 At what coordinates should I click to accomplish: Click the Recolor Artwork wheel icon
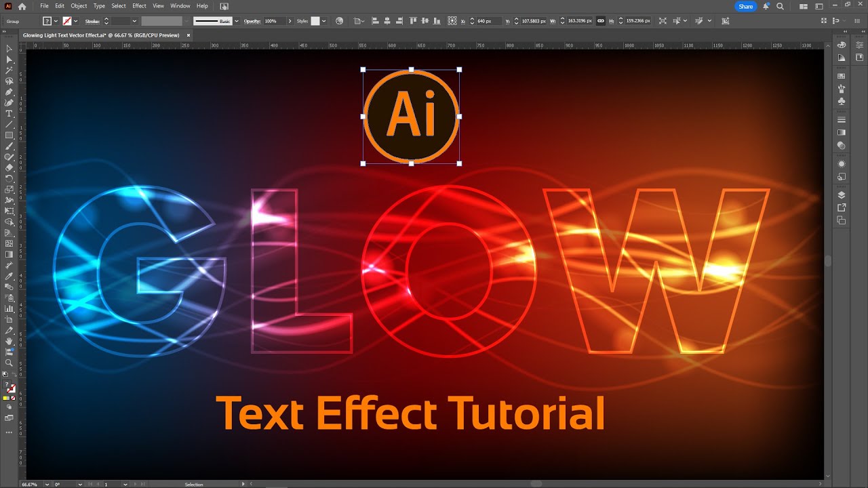340,21
